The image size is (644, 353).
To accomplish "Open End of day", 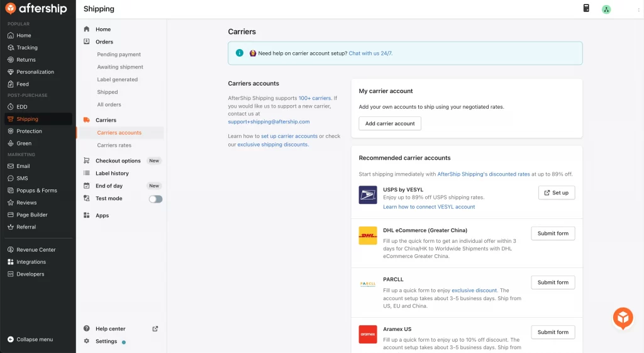I will click(x=109, y=186).
